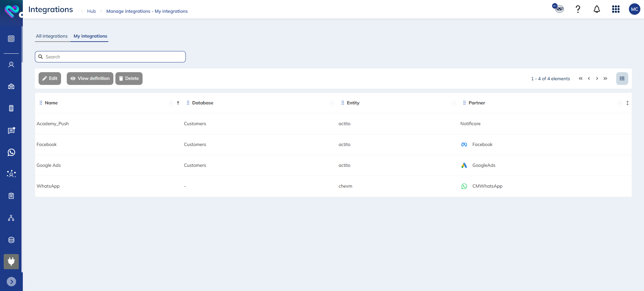
Task: Toggle the list view display button
Action: pyautogui.click(x=622, y=79)
